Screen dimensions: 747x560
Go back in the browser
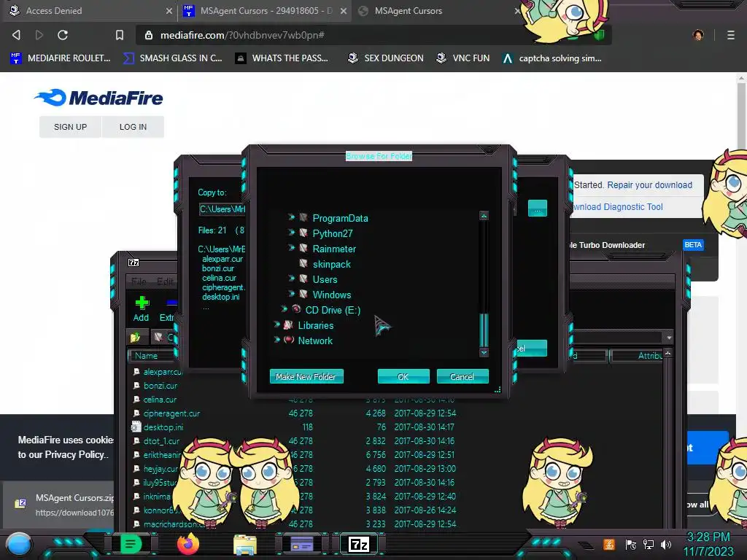click(16, 35)
